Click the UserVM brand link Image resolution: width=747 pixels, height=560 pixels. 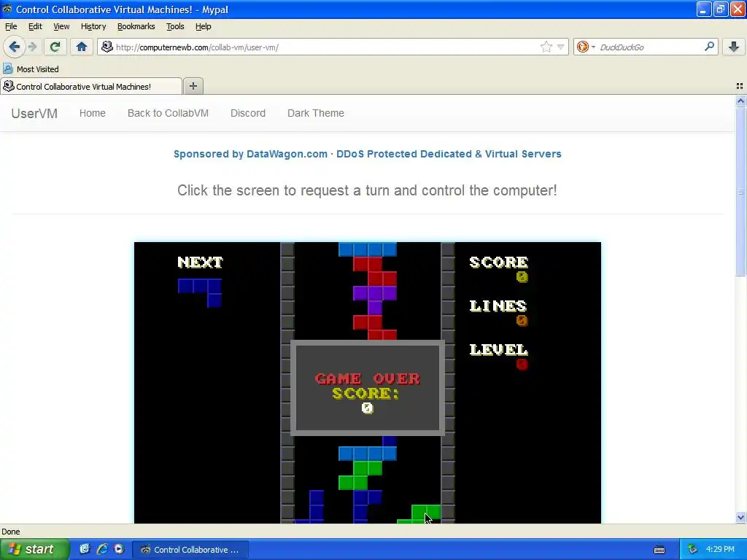(x=34, y=113)
